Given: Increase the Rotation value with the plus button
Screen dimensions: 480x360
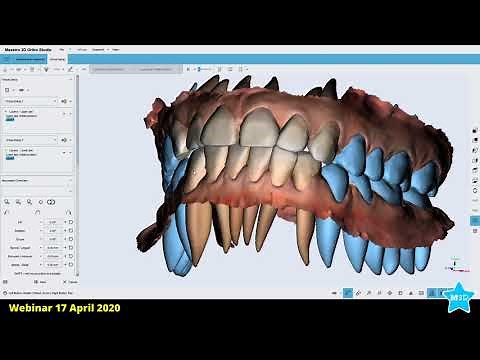Looking at the screenshot, I should [x=65, y=231].
